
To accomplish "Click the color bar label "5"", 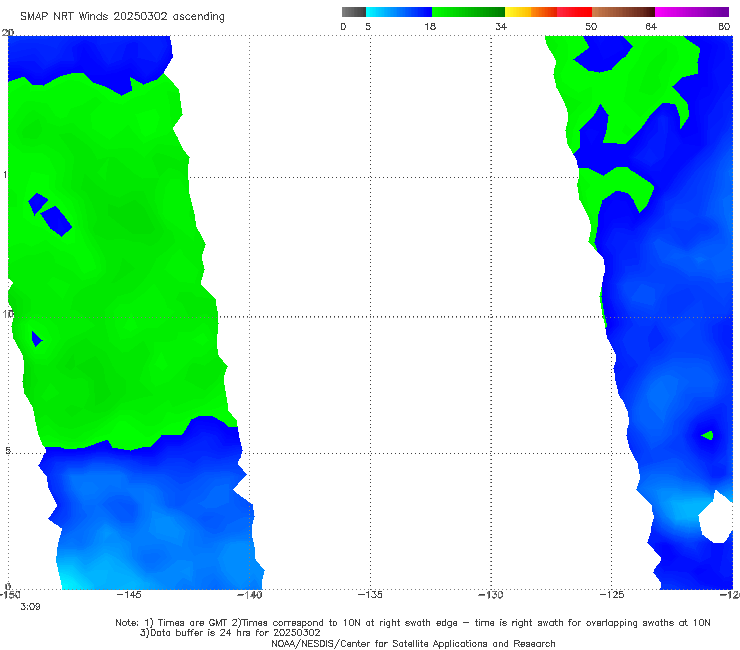I will (368, 26).
